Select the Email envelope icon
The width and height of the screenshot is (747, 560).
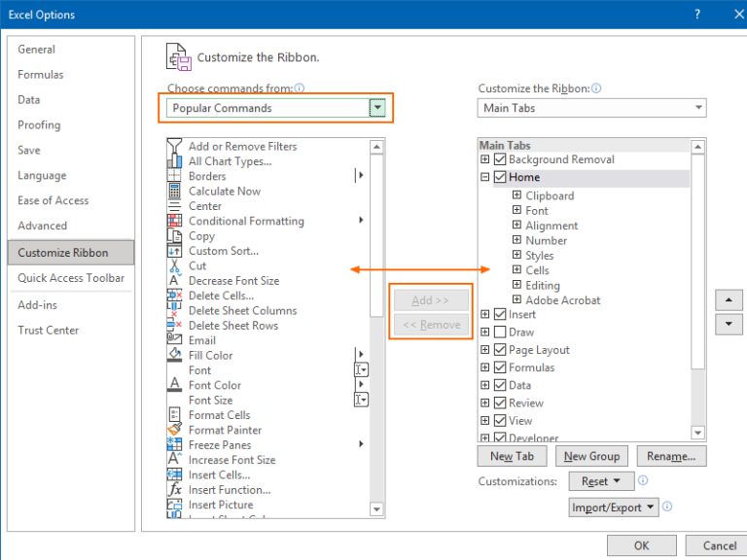pyautogui.click(x=174, y=340)
